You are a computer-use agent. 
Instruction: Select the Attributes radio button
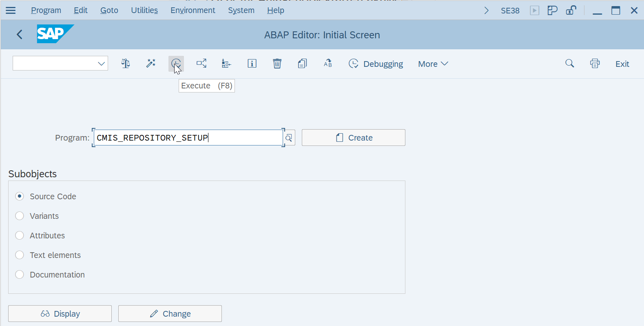tap(20, 236)
